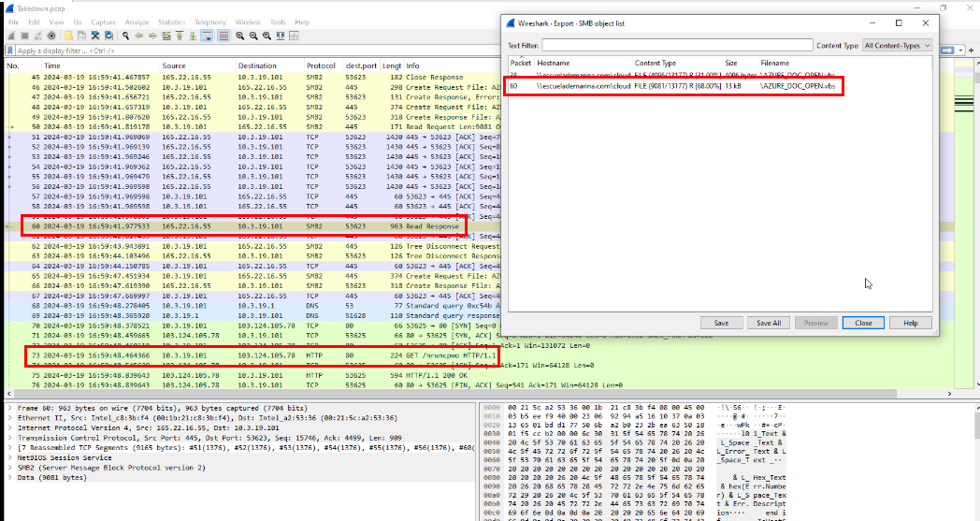Screen dimensions: 980x521
Task: Click the Text Filter field in the export dialog
Action: tap(678, 45)
